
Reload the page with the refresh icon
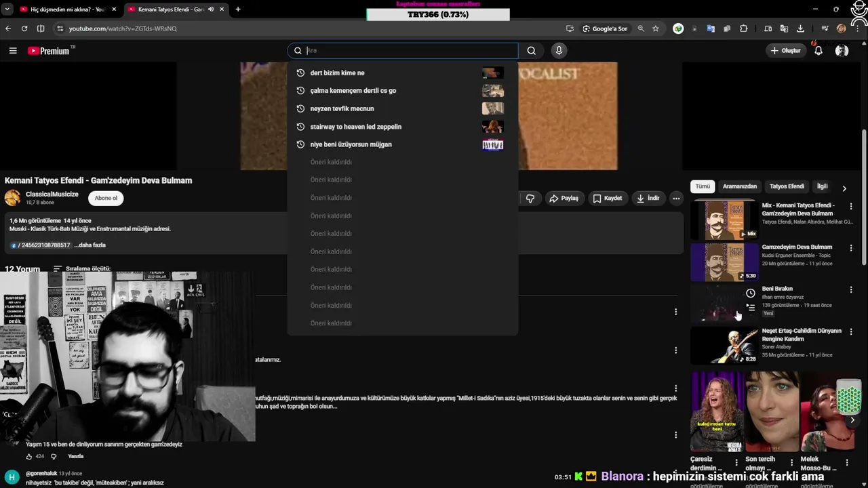pos(24,28)
